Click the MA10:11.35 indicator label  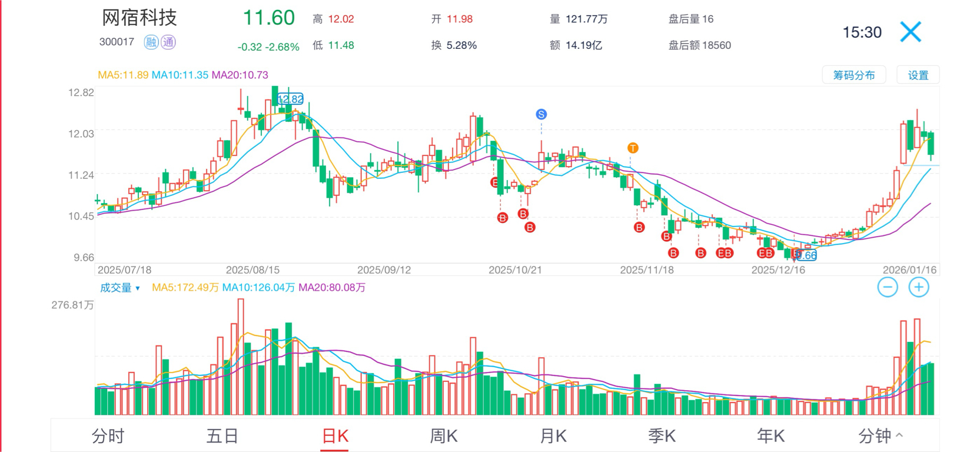point(180,75)
